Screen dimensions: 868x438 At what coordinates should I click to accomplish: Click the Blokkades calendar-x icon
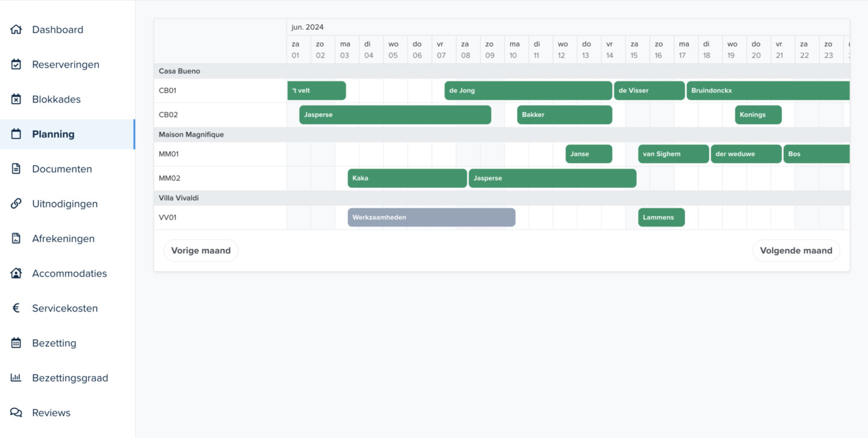16,99
